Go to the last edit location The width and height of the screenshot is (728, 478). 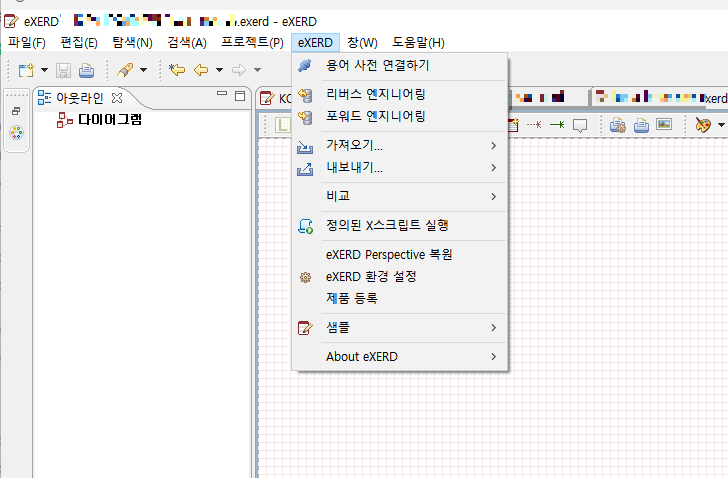click(177, 70)
